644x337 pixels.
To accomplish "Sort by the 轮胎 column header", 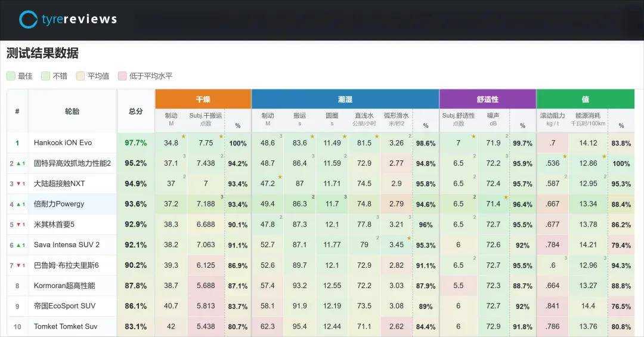I will [x=72, y=111].
